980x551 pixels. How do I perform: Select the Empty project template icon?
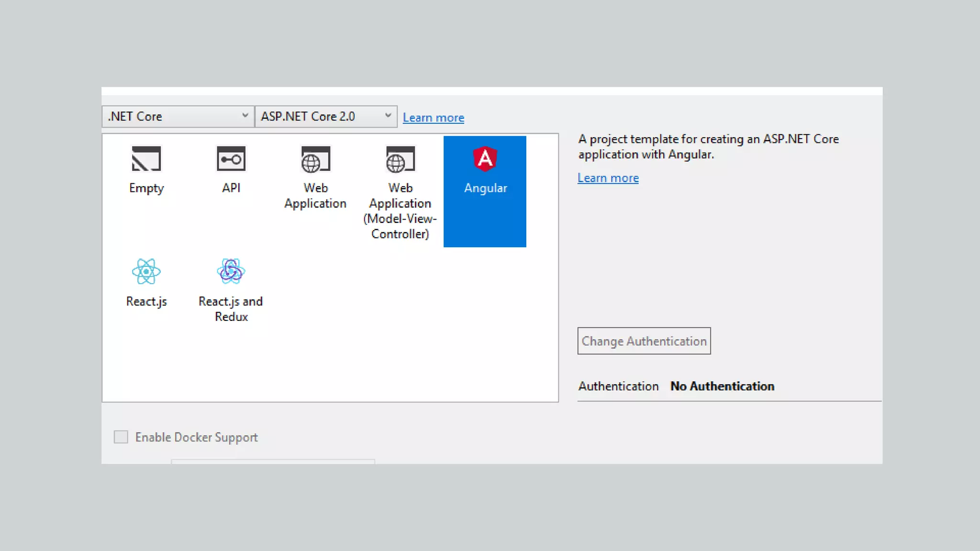[x=146, y=159]
